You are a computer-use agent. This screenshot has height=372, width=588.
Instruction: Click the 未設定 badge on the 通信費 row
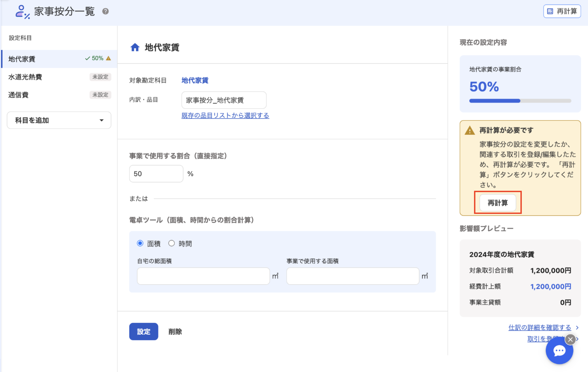(100, 95)
